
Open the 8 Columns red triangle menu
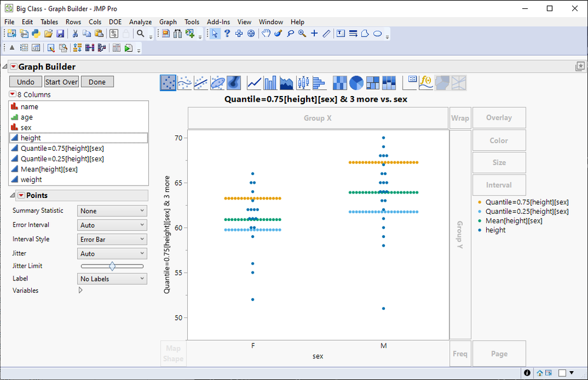(x=13, y=94)
